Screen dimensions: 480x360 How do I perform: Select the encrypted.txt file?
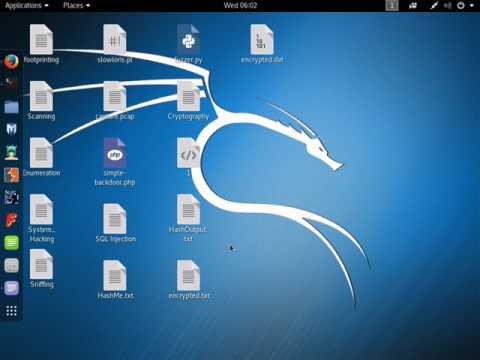189,279
